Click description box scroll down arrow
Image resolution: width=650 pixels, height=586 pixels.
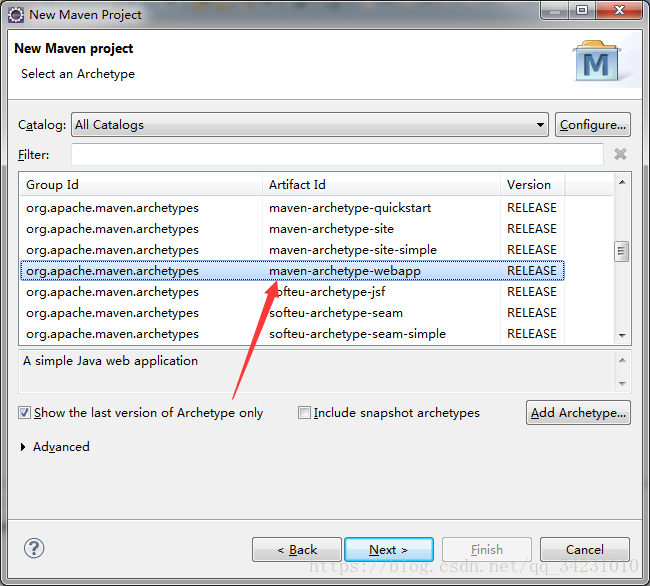(622, 383)
